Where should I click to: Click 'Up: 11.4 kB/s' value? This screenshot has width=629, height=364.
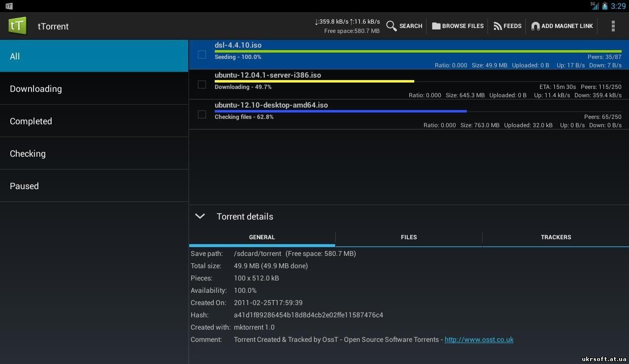(552, 95)
